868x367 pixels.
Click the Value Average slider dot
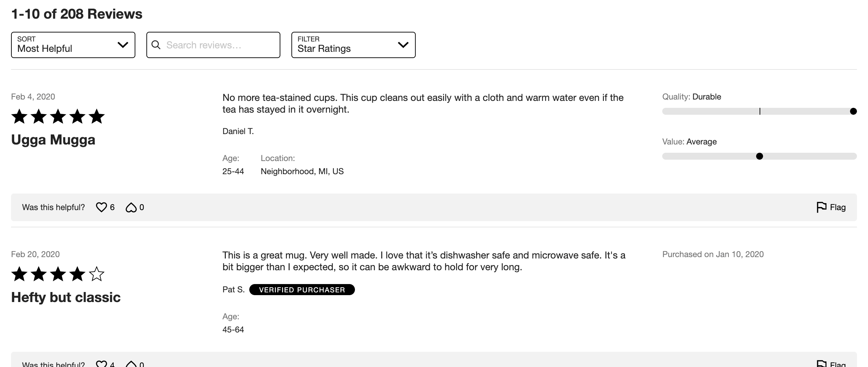(x=760, y=156)
